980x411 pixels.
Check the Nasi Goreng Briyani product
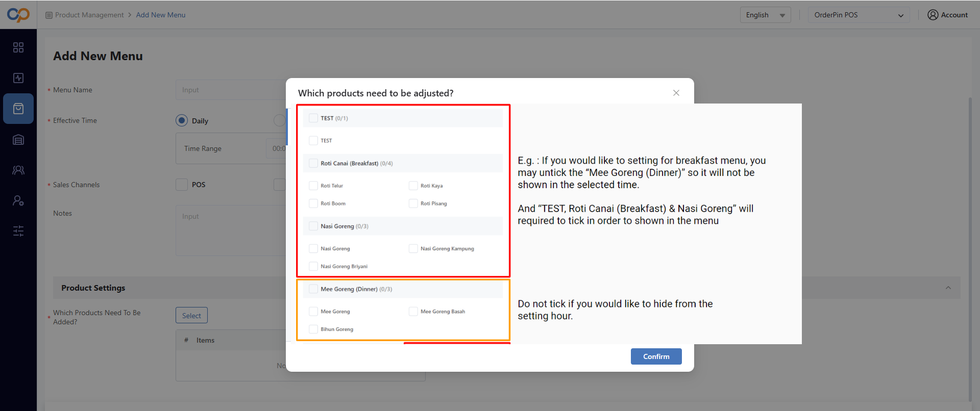313,266
